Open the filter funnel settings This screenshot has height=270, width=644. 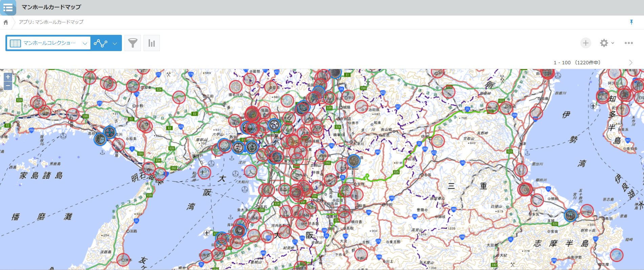coord(133,43)
